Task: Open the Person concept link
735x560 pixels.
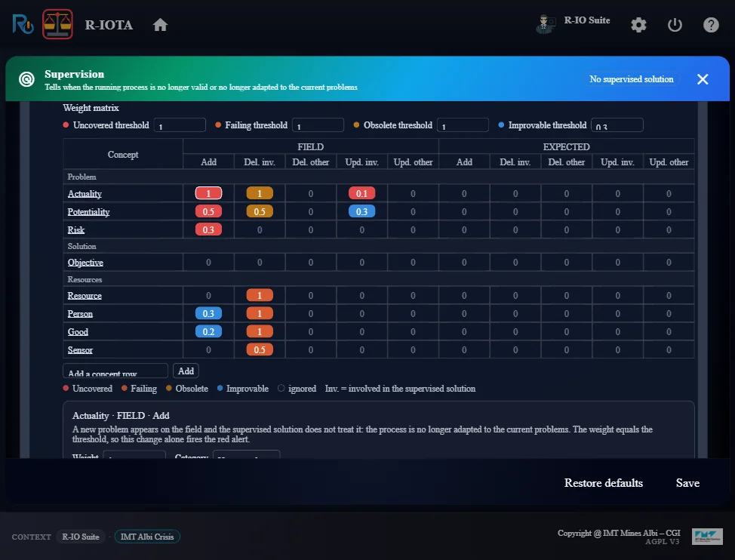Action: tap(80, 314)
